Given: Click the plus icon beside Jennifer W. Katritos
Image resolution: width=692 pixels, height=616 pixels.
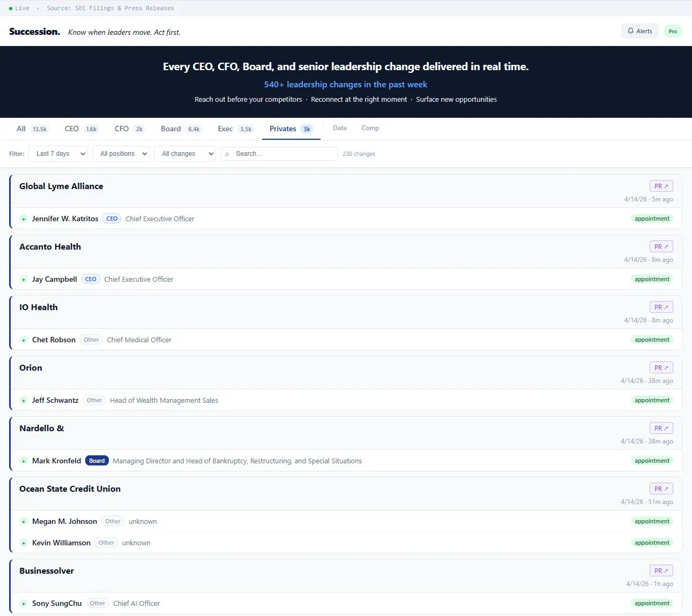Looking at the screenshot, I should coord(24,219).
